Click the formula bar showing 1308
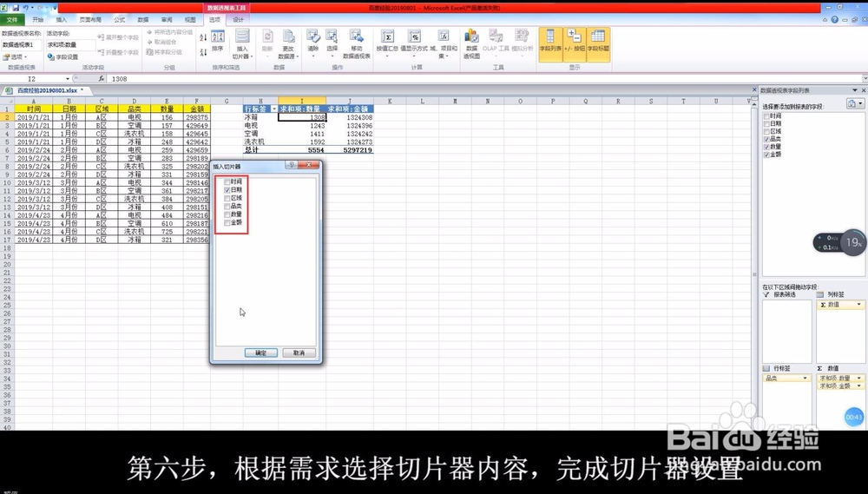Image resolution: width=868 pixels, height=494 pixels. pos(484,79)
